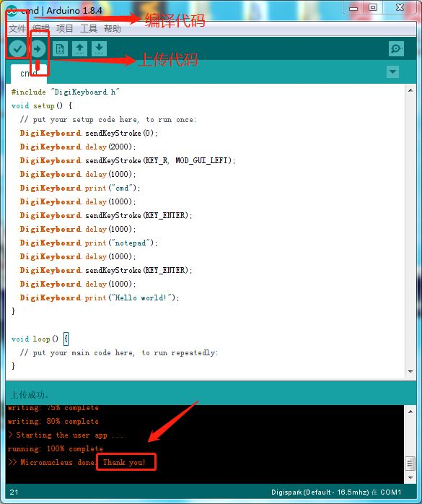Click the code editor scroll-up arrow
Viewport: 422px width, 504px height.
pyautogui.click(x=410, y=91)
